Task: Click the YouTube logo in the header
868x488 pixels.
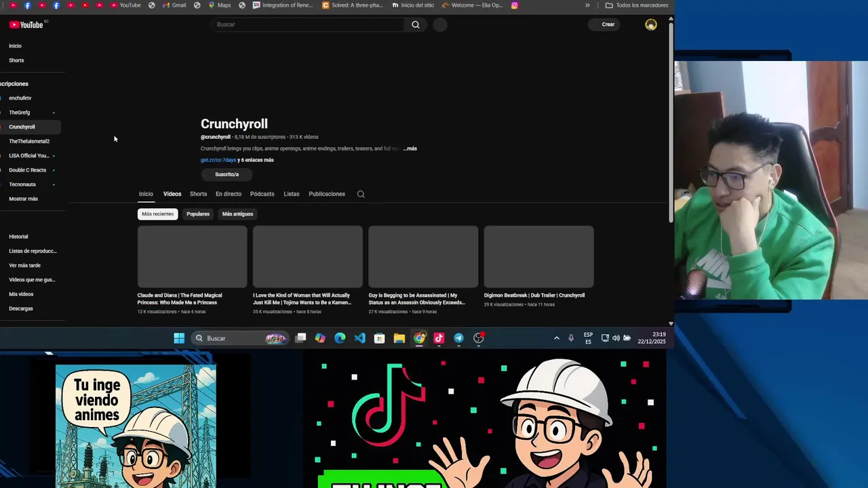Action: point(26,24)
